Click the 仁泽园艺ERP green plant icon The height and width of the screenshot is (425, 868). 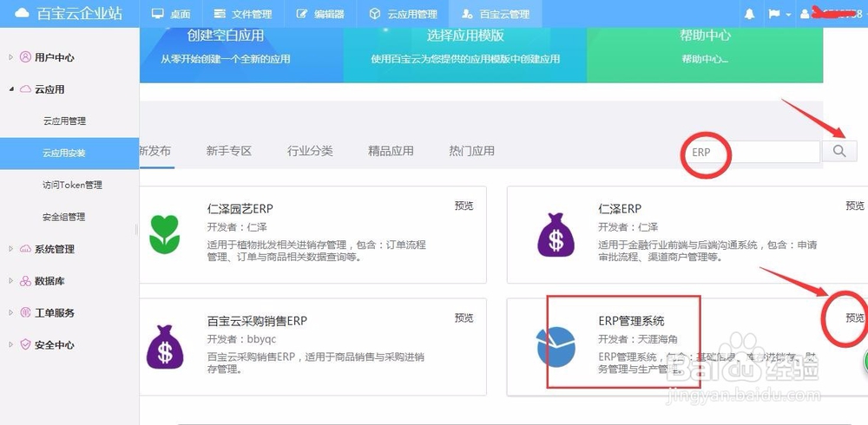[164, 235]
